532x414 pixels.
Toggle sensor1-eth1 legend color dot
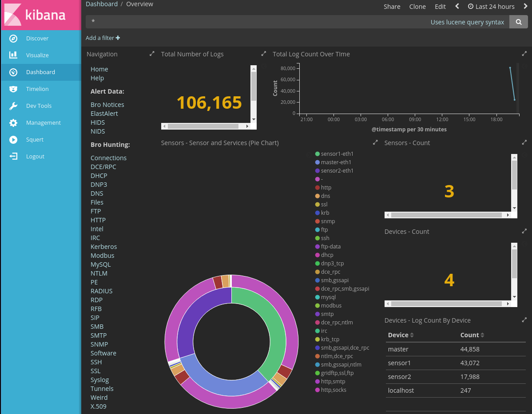tap(317, 154)
